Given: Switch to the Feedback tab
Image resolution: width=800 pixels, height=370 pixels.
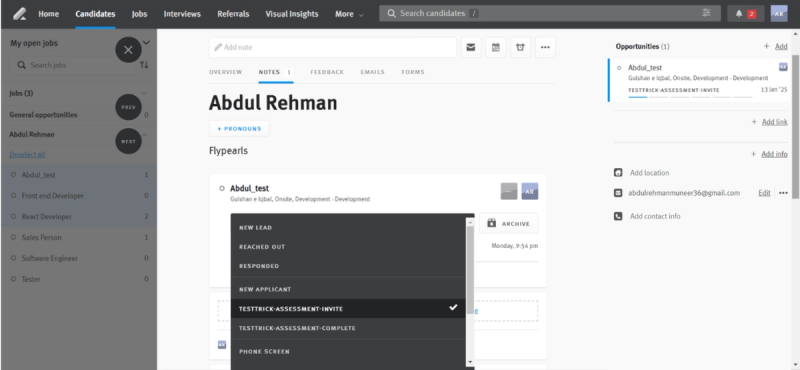Looking at the screenshot, I should pyautogui.click(x=327, y=72).
